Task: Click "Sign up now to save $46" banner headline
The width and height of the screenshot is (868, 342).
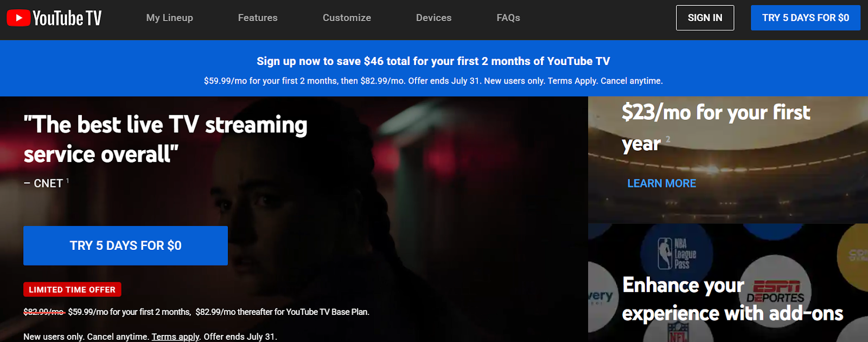Action: click(x=433, y=61)
